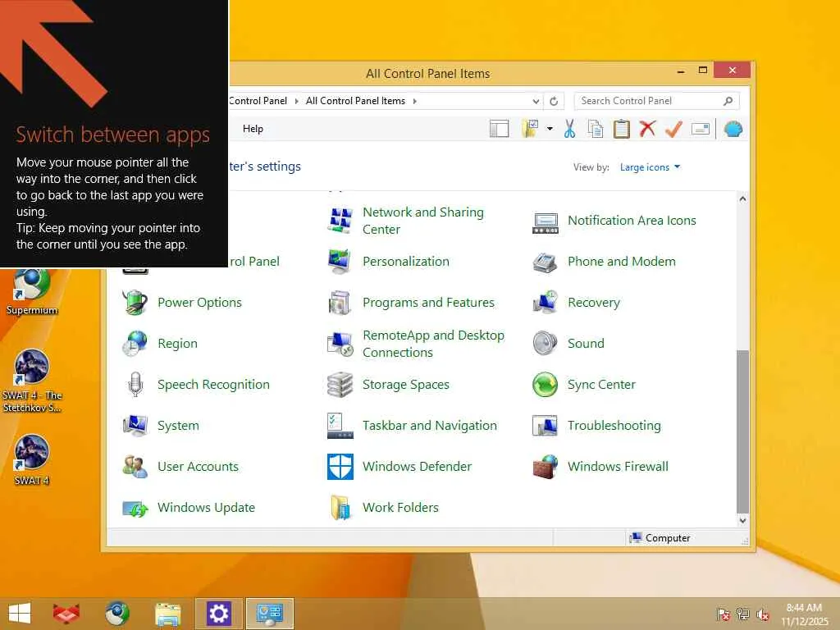Click the Troubleshooting icon
Image resolution: width=840 pixels, height=630 pixels.
click(x=546, y=426)
